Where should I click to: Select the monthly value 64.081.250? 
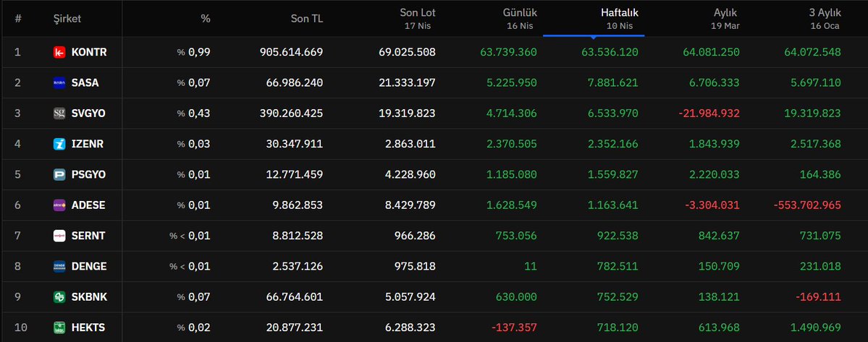(x=712, y=53)
